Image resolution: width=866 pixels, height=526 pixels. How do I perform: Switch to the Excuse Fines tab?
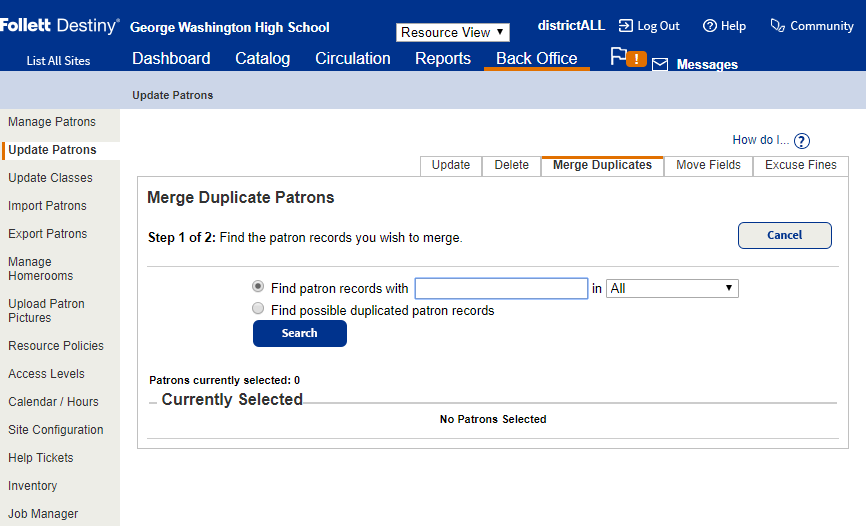(x=800, y=165)
